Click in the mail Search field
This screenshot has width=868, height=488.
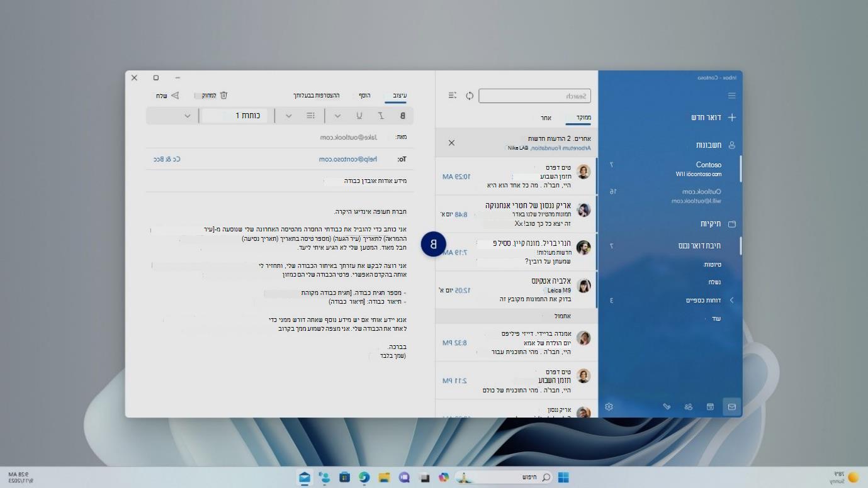[x=535, y=96]
